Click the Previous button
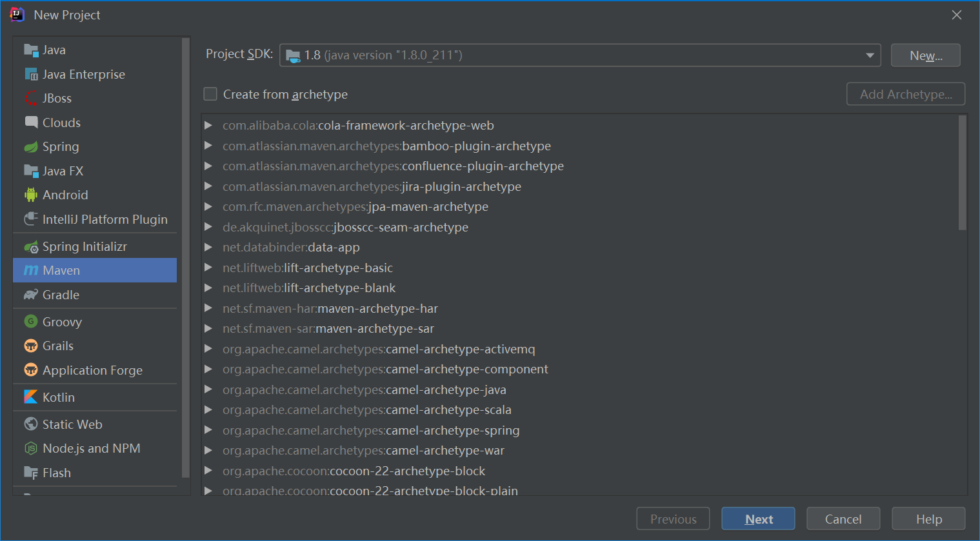Viewport: 980px width, 541px height. click(x=673, y=519)
